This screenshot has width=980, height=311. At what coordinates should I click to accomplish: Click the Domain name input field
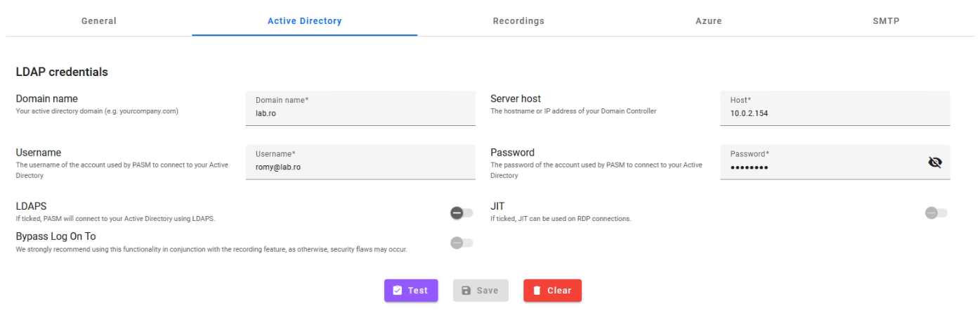(x=360, y=108)
